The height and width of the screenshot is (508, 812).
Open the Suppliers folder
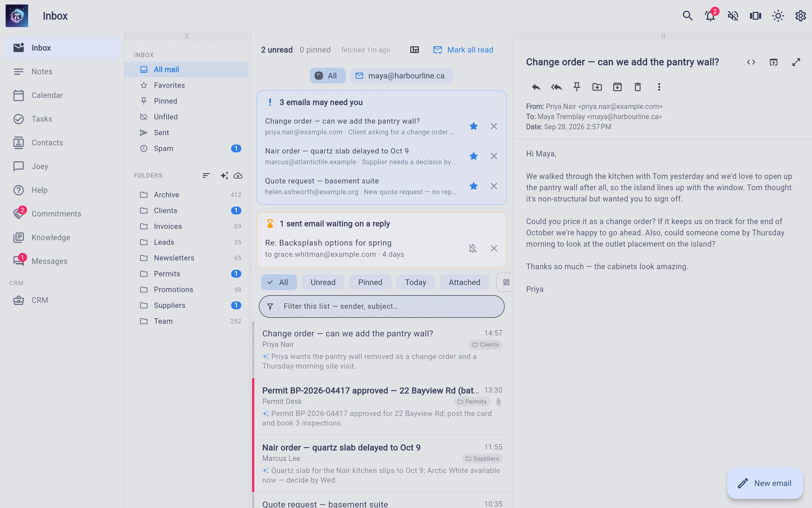coord(186,306)
